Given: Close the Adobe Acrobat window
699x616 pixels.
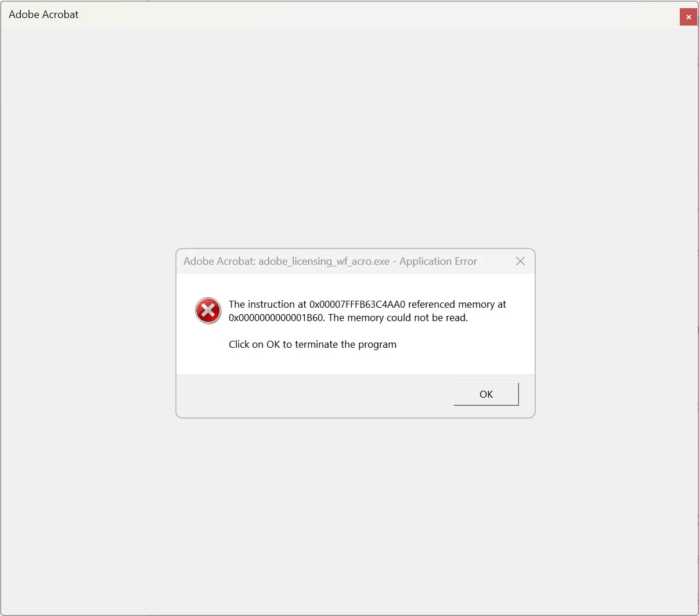Looking at the screenshot, I should coord(688,17).
